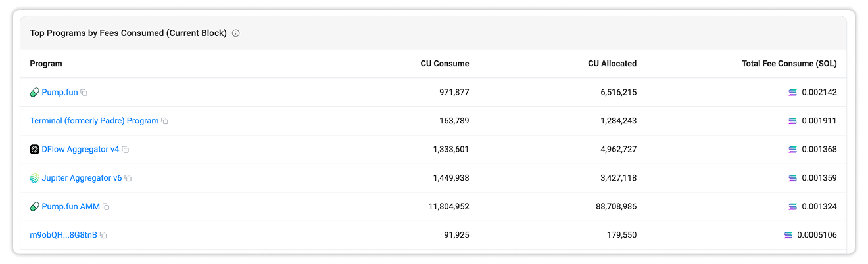
Task: Click the info icon beside Top Programs title
Action: click(x=236, y=33)
